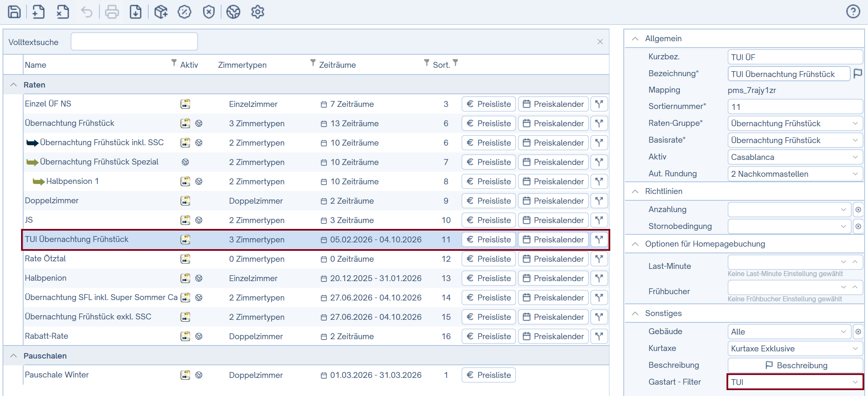Click the filter icon beside the Name column
This screenshot has height=396, width=868.
pyautogui.click(x=174, y=63)
